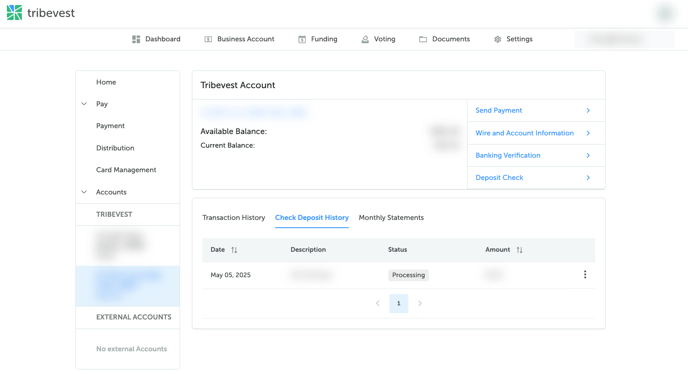
Task: Click the Status column header
Action: click(398, 250)
